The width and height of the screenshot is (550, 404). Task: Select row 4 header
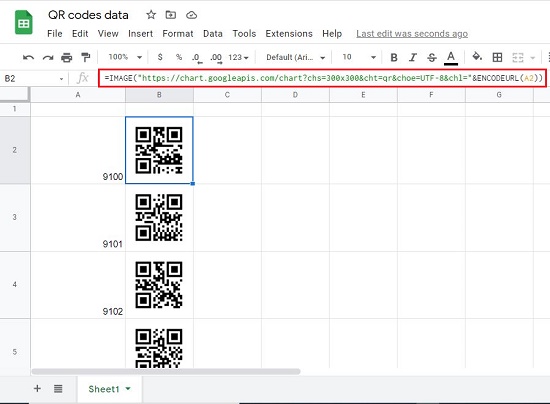pyautogui.click(x=15, y=285)
